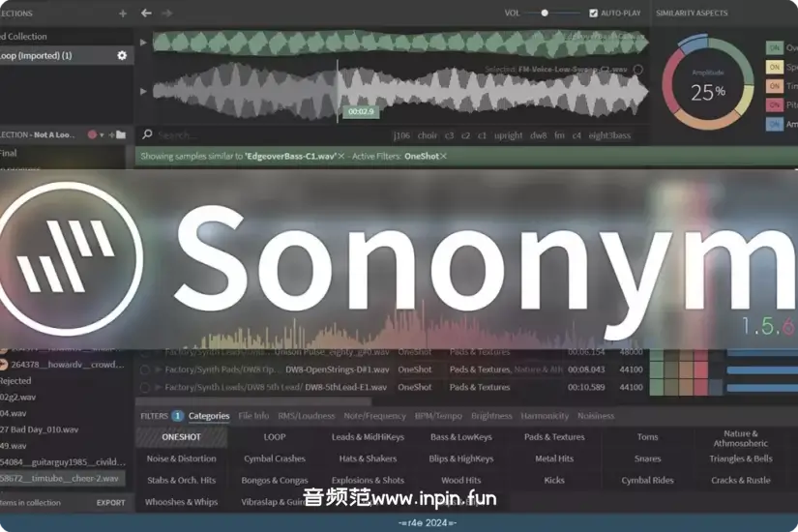Click the 'choir' search tag

pyautogui.click(x=427, y=135)
